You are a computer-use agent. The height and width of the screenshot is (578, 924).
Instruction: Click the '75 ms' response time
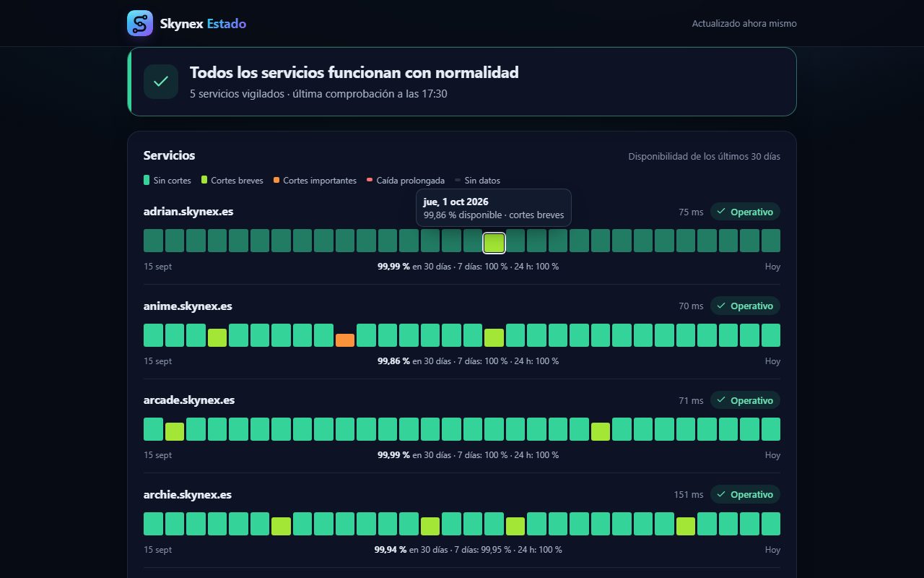[x=691, y=212]
